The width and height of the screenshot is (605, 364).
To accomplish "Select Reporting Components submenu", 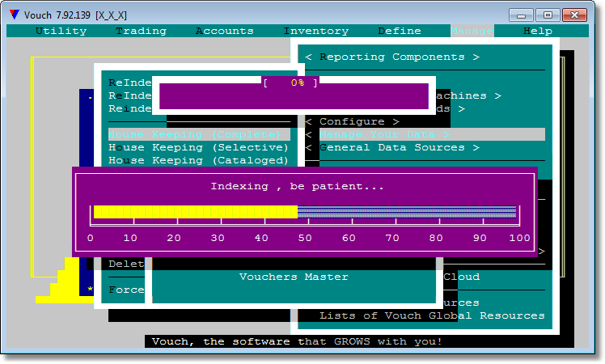I will coord(392,57).
